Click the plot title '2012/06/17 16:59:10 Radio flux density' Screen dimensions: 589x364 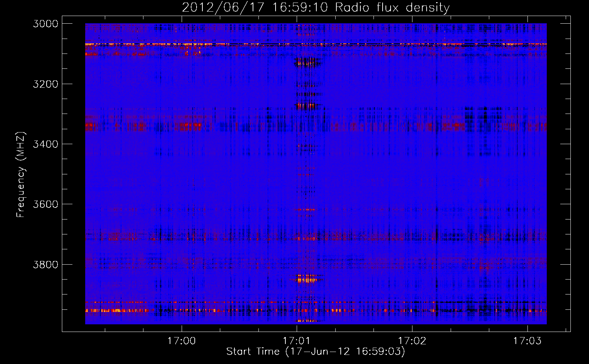pyautogui.click(x=316, y=8)
